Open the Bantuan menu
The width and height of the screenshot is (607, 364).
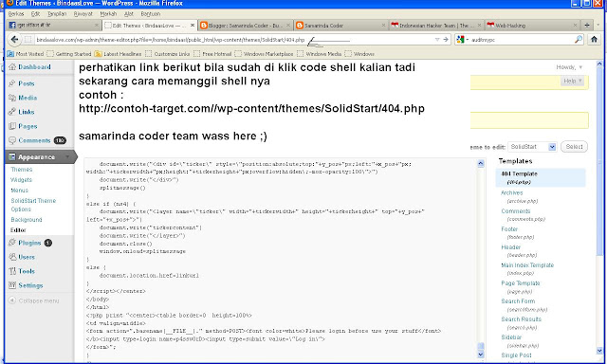[x=151, y=13]
